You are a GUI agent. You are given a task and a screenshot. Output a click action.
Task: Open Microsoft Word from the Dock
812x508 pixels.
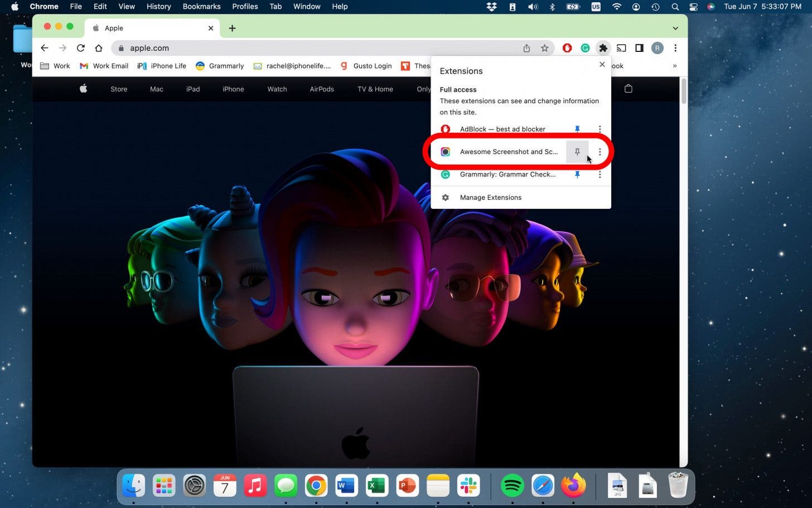click(x=346, y=486)
